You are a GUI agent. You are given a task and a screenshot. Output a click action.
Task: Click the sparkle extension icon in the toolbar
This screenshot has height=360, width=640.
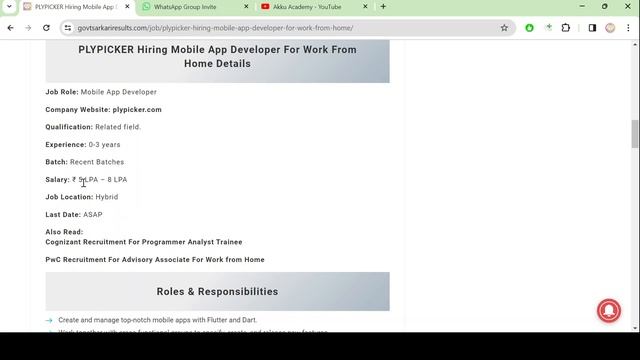[x=548, y=28]
